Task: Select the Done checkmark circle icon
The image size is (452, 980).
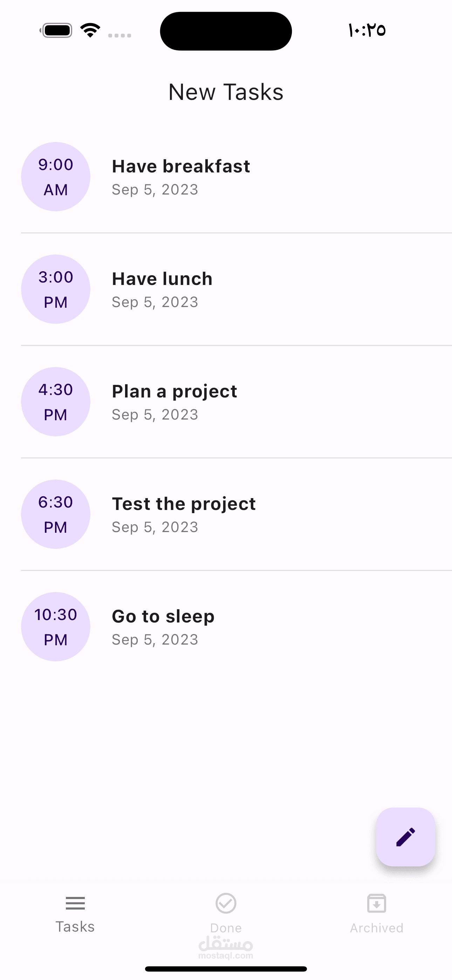Action: pos(226,903)
